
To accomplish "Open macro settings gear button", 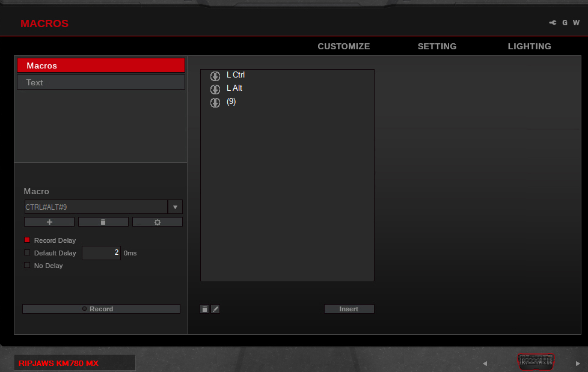I will [158, 222].
